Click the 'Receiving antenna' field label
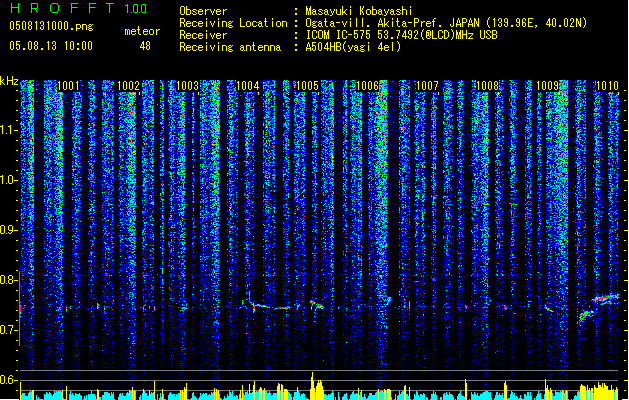This screenshot has width=629, height=400. pos(230,47)
